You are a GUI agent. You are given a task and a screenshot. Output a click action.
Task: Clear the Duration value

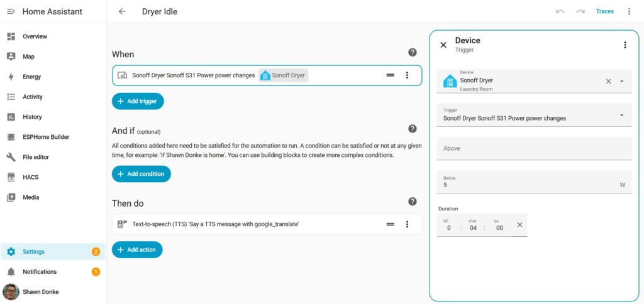pos(519,225)
